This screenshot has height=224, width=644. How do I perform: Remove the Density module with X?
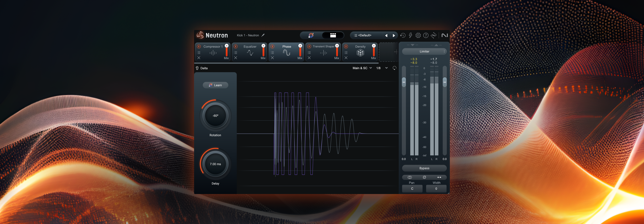[x=346, y=58]
